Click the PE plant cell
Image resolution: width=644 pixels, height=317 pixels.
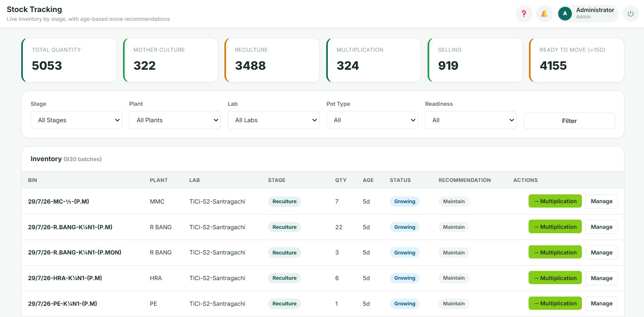click(153, 304)
